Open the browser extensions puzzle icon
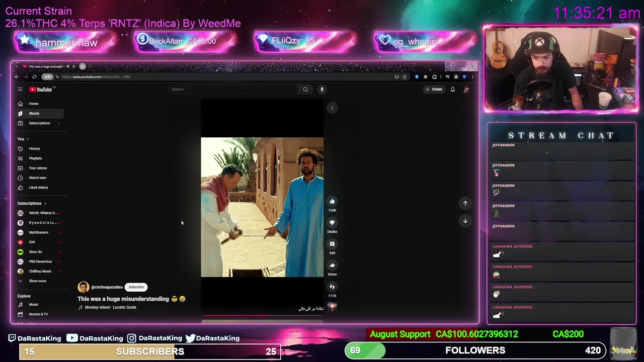 [434, 77]
